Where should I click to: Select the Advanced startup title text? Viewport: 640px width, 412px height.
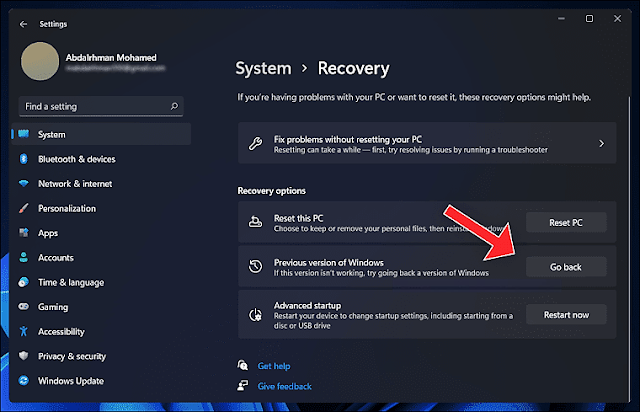coord(307,305)
